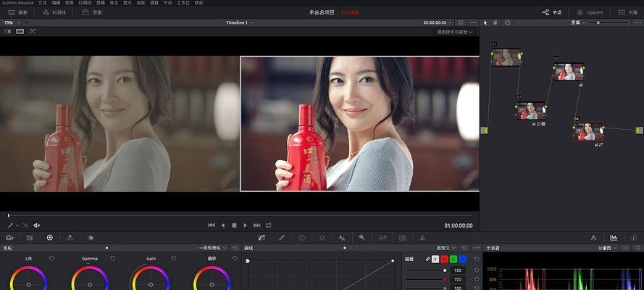The height and width of the screenshot is (290, 644).
Task: Open the Camera Raw palette
Action: click(10, 237)
